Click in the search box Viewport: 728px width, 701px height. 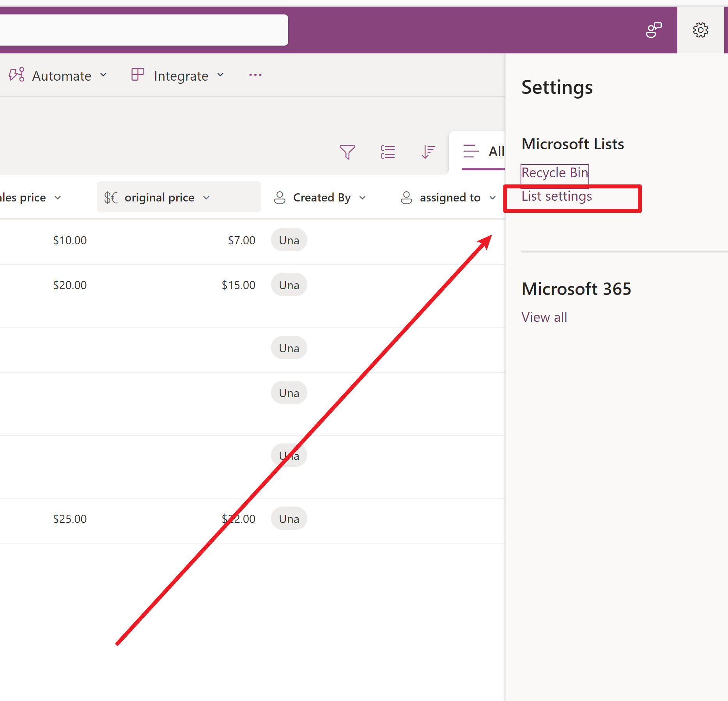[144, 30]
